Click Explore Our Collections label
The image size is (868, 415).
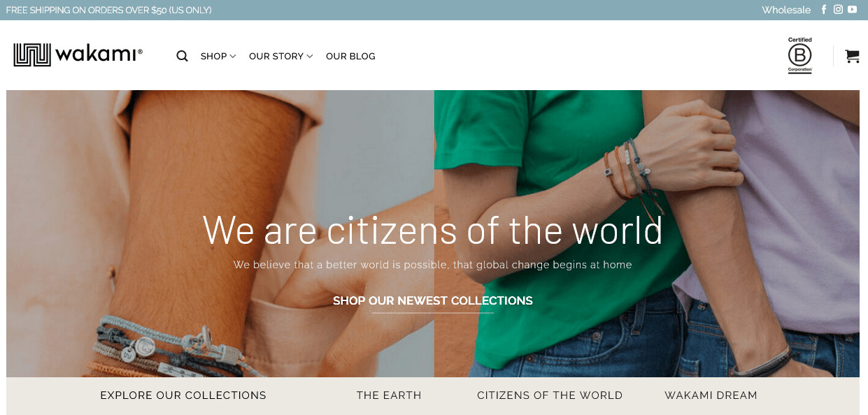(183, 395)
